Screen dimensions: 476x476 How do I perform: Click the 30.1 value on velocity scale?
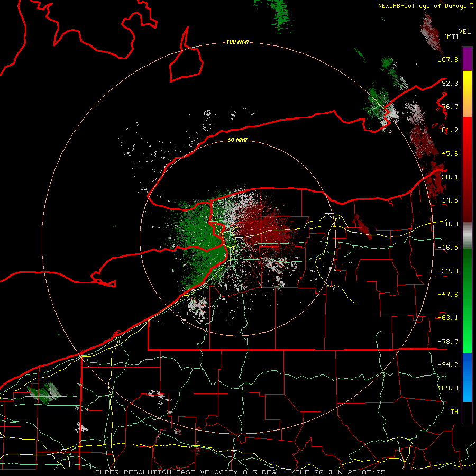[450, 177]
